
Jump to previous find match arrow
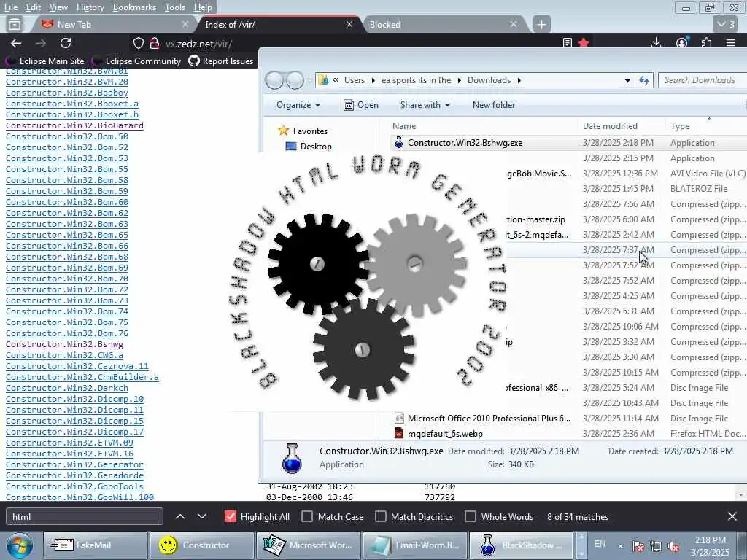[180, 516]
